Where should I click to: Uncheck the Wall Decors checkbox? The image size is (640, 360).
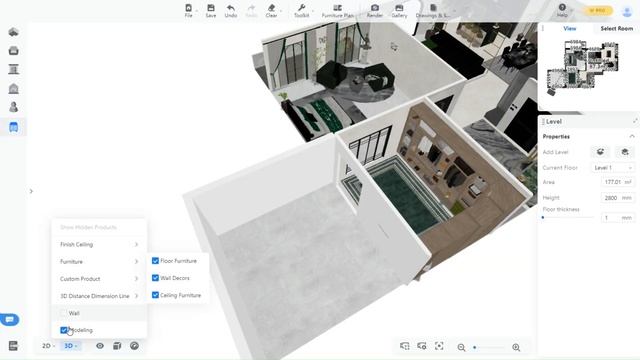click(x=155, y=278)
